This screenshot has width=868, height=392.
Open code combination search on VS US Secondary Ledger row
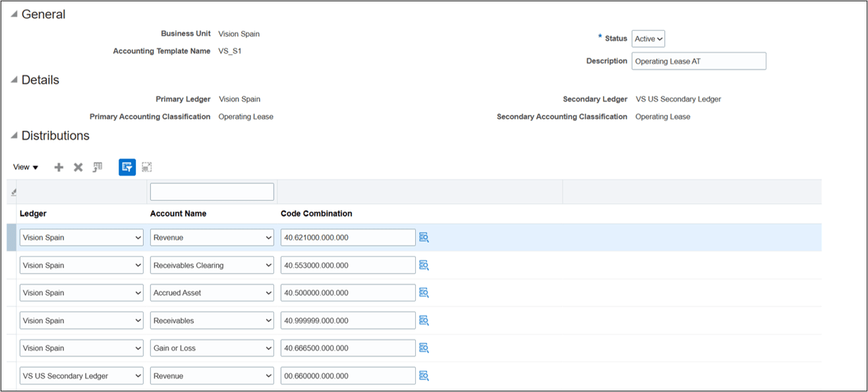click(423, 376)
